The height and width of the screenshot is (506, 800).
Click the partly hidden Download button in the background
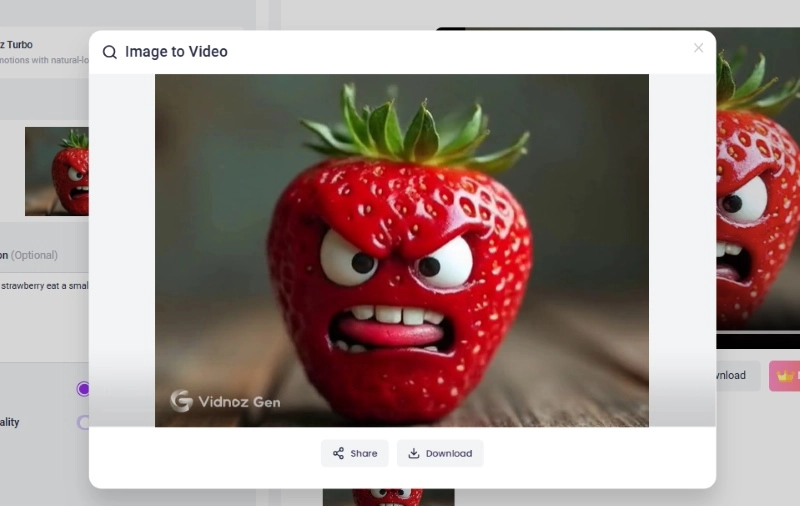click(x=738, y=375)
